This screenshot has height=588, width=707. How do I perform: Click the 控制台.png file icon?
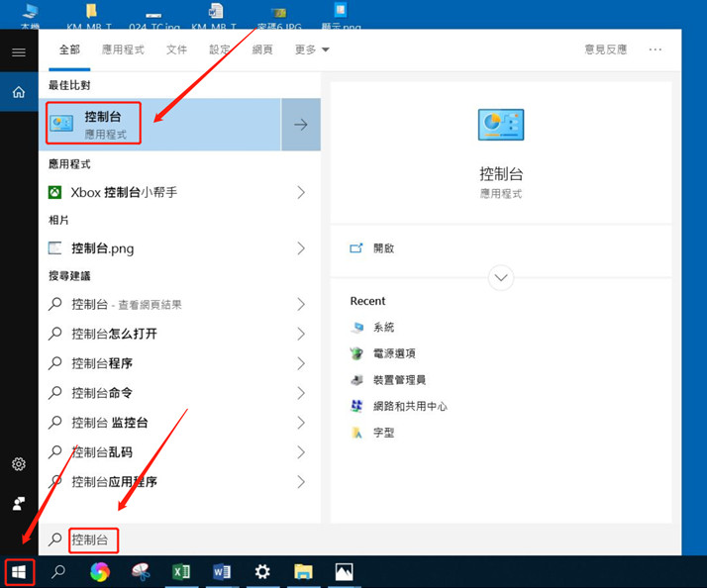pyautogui.click(x=55, y=248)
